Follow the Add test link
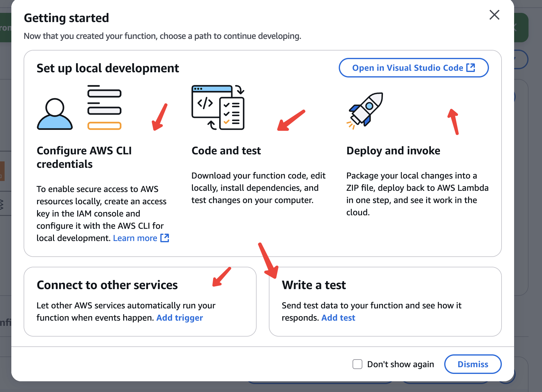The image size is (542, 392). 338,318
